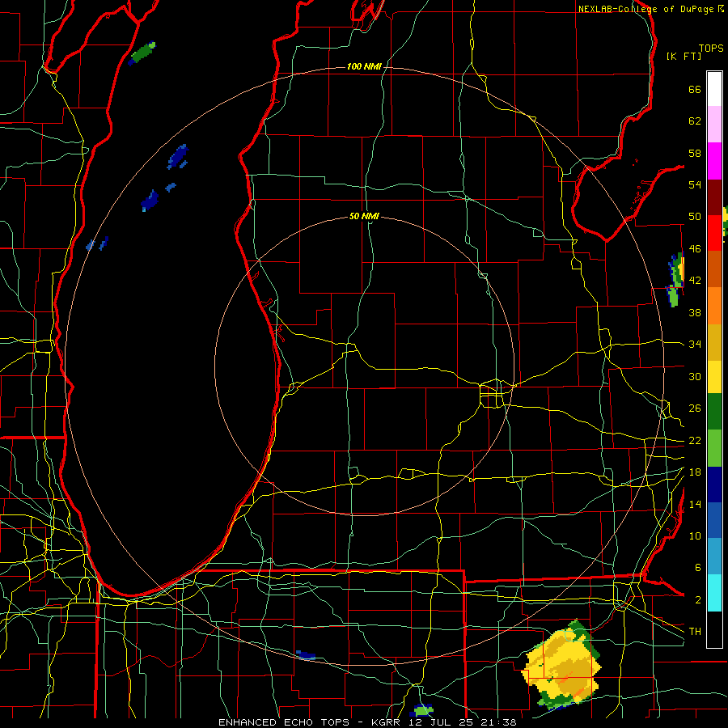728x728 pixels.
Task: Click the "42" legend value
Action: pyautogui.click(x=695, y=281)
